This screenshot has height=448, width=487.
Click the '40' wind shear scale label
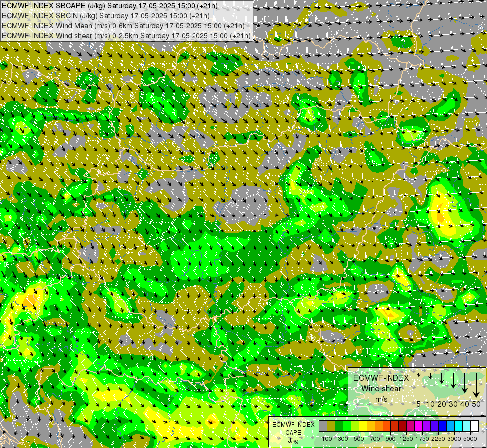465,404
